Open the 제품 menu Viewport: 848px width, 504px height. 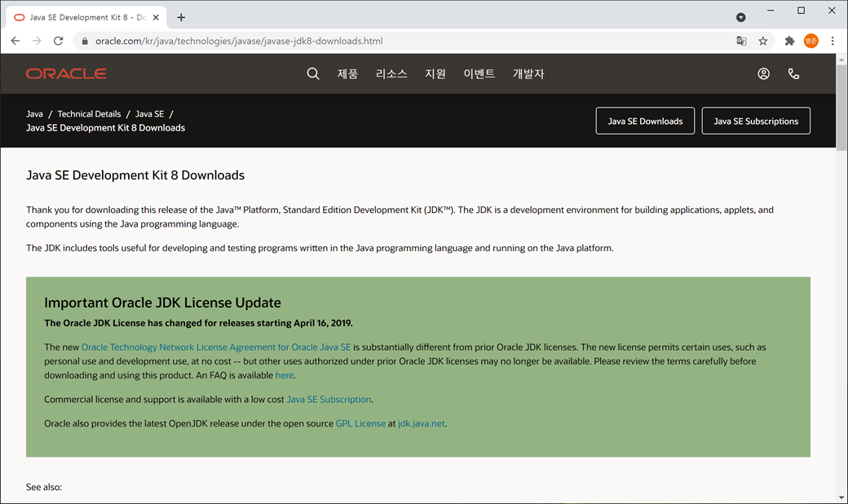(x=347, y=73)
